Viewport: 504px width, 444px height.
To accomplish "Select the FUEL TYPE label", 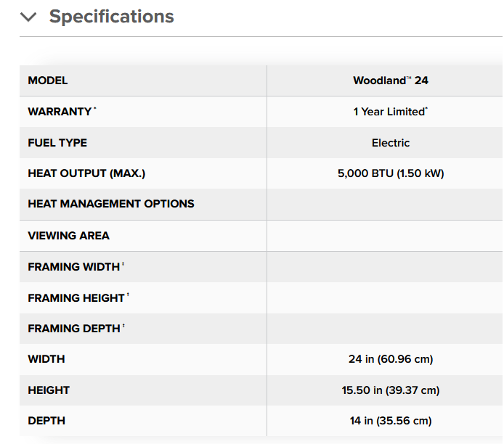I will [x=57, y=143].
